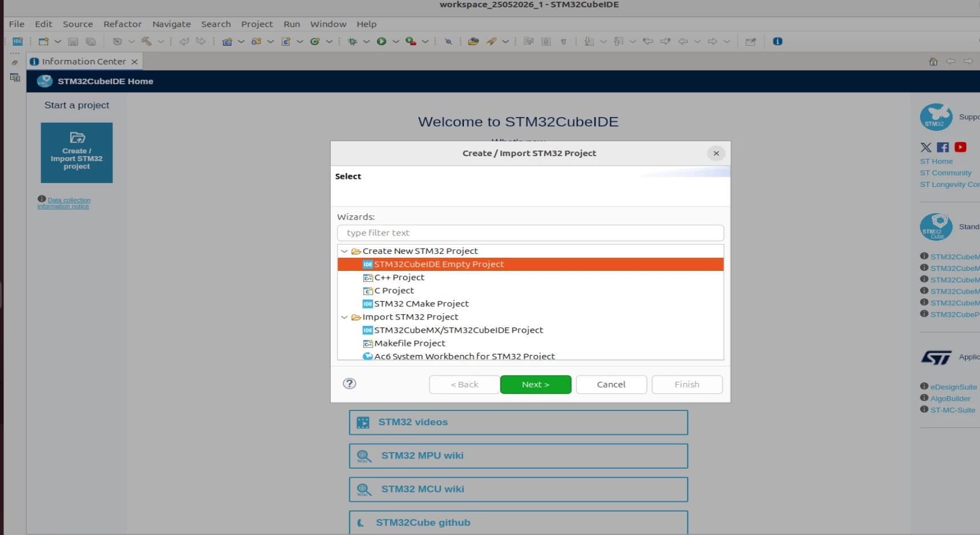The width and height of the screenshot is (980, 535).
Task: Click the Cancel button in the wizard
Action: coord(611,385)
